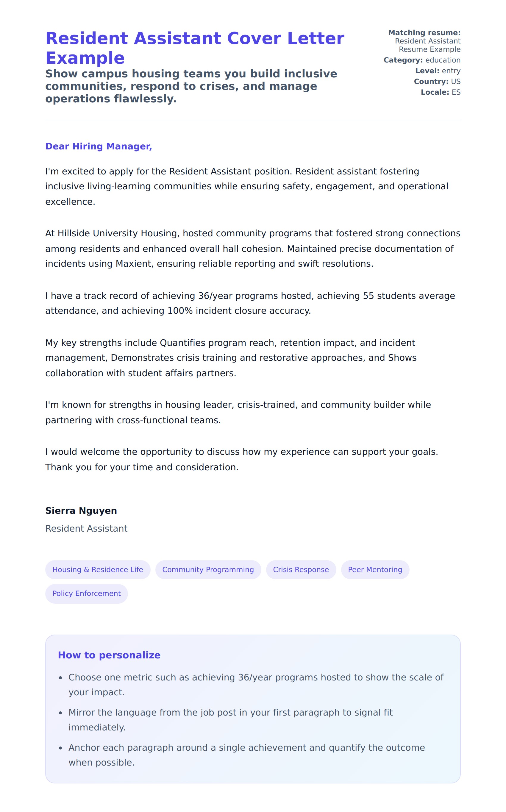Click the Crisis Response tag

(x=301, y=569)
